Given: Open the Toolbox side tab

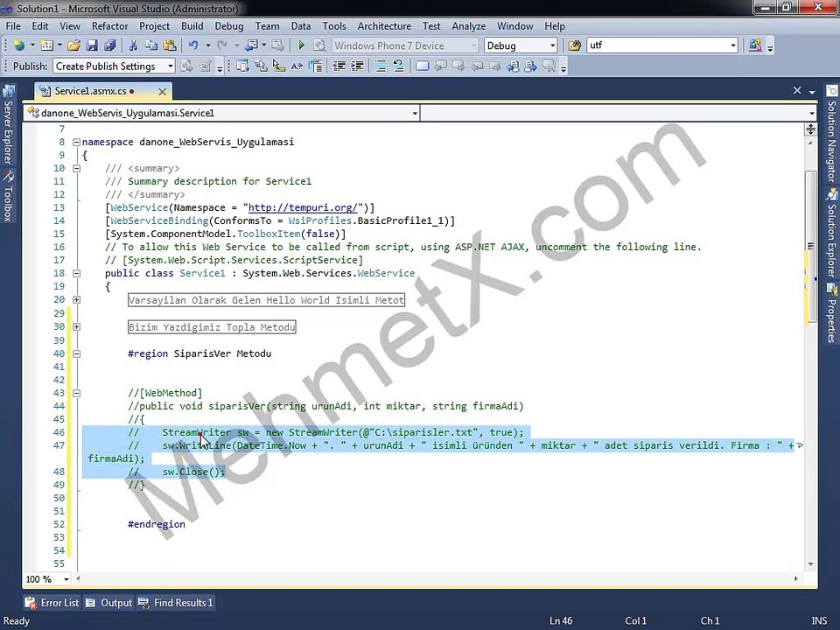Looking at the screenshot, I should pos(8,196).
